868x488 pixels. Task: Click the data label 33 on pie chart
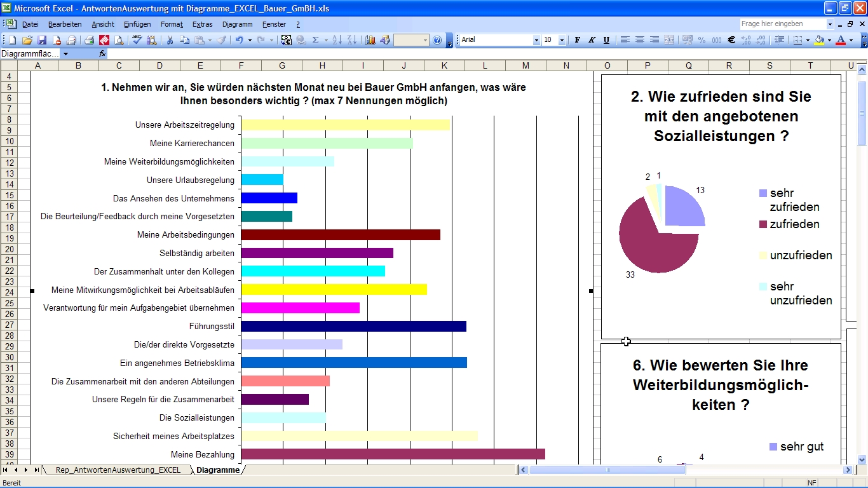click(x=630, y=274)
